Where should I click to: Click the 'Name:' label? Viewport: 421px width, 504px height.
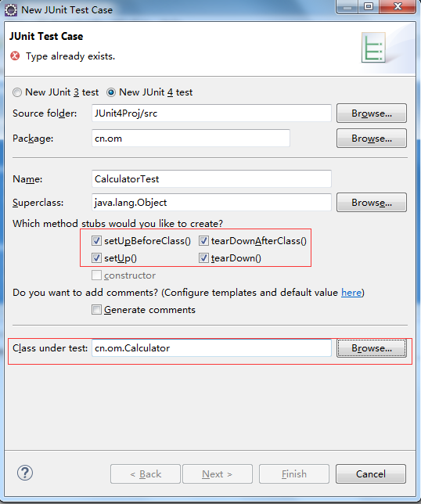click(x=27, y=179)
